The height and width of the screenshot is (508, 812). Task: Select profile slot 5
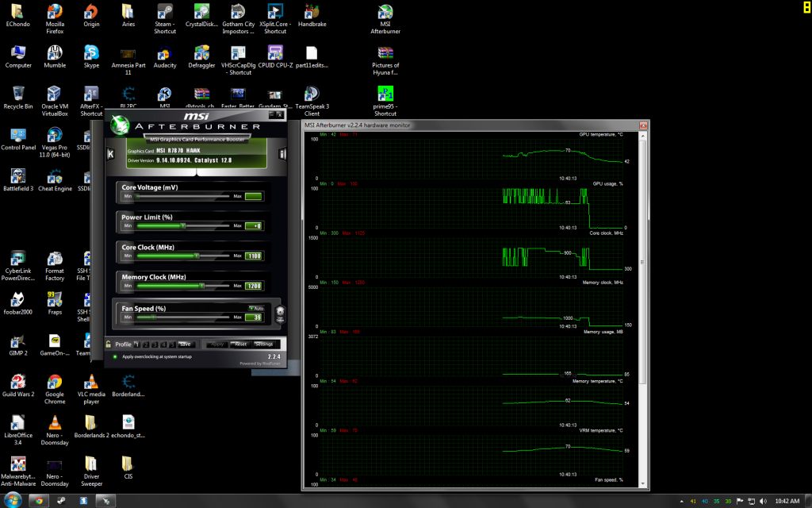(x=172, y=344)
